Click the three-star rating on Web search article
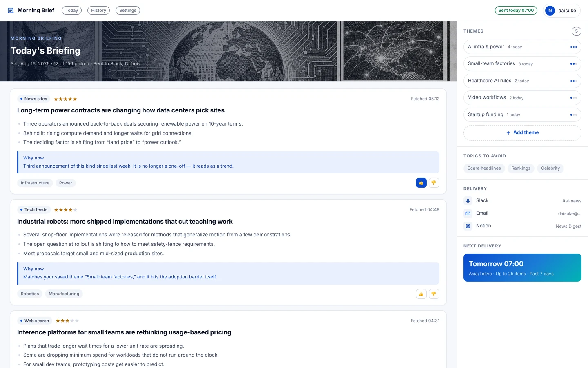 [67, 321]
